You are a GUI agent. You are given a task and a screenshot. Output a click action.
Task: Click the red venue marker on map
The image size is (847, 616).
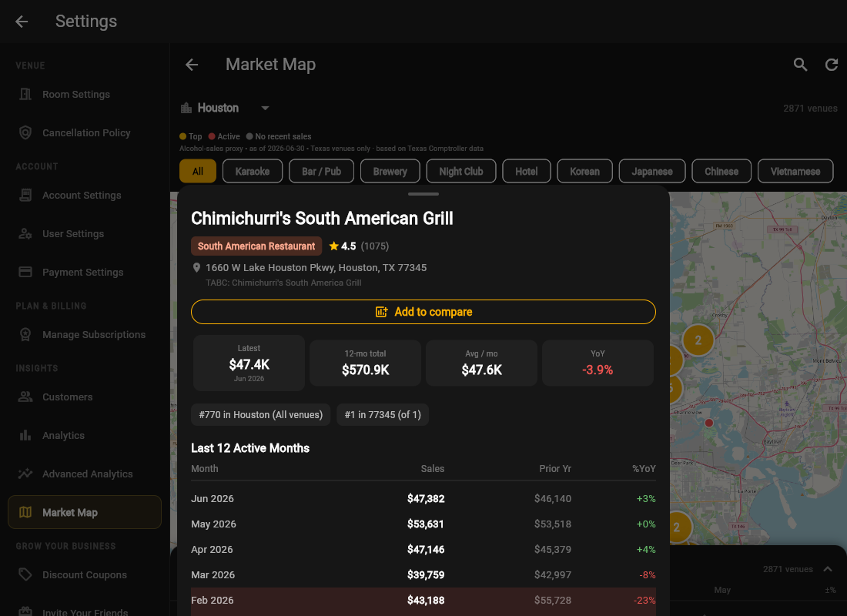coord(708,423)
